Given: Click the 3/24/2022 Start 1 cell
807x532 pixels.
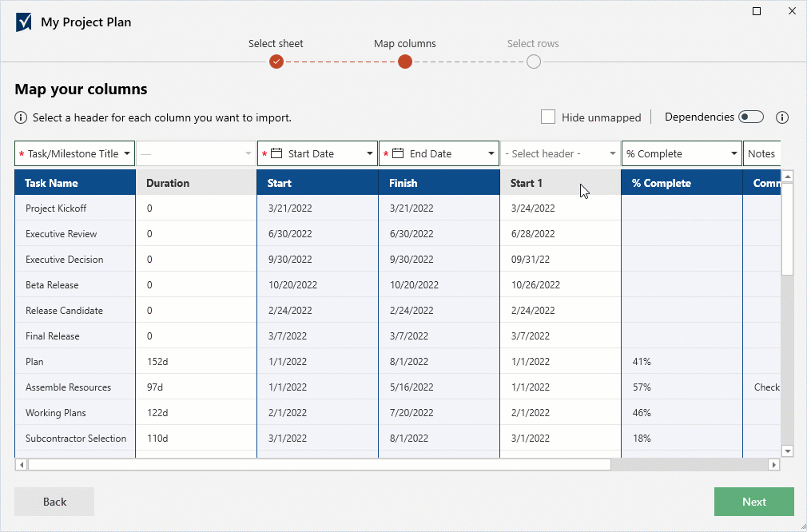Looking at the screenshot, I should point(560,208).
